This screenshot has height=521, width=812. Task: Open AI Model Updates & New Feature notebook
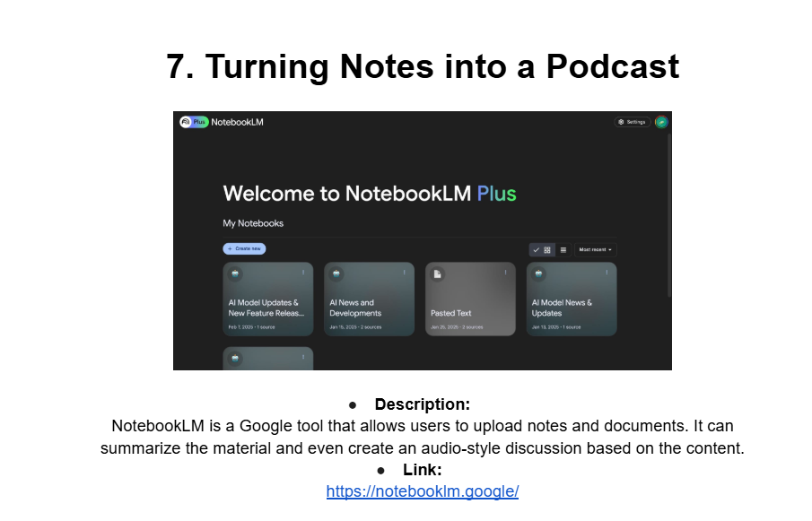[x=268, y=299]
